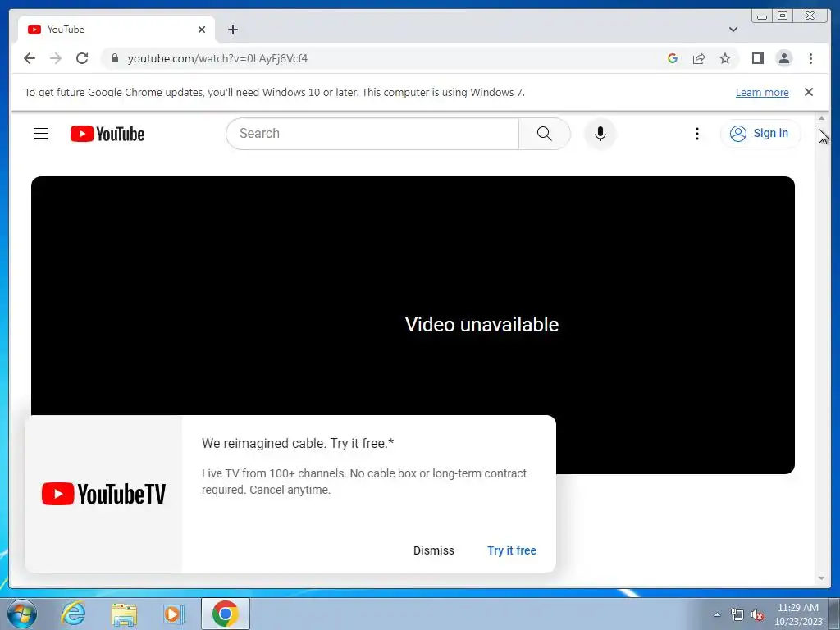Screen dimensions: 840x630
Task: Open Windows Media Player in taskbar
Action: (x=173, y=614)
